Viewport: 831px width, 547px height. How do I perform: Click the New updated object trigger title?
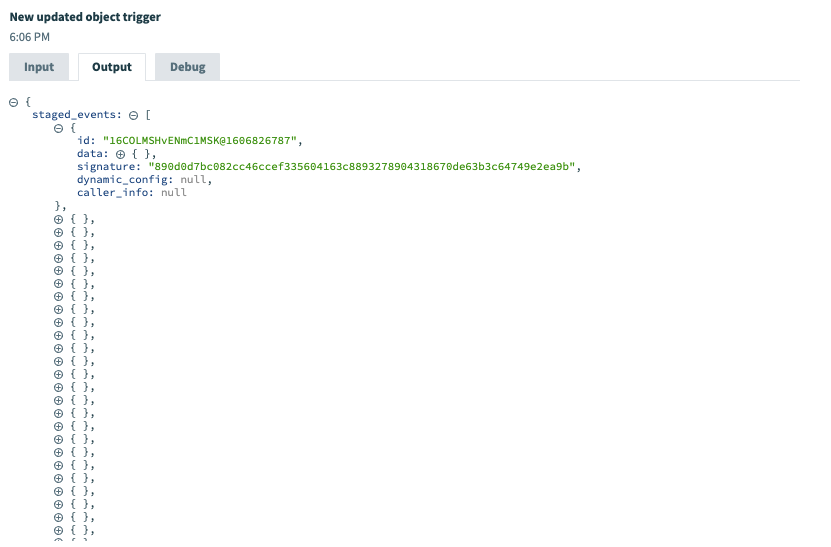(x=85, y=17)
